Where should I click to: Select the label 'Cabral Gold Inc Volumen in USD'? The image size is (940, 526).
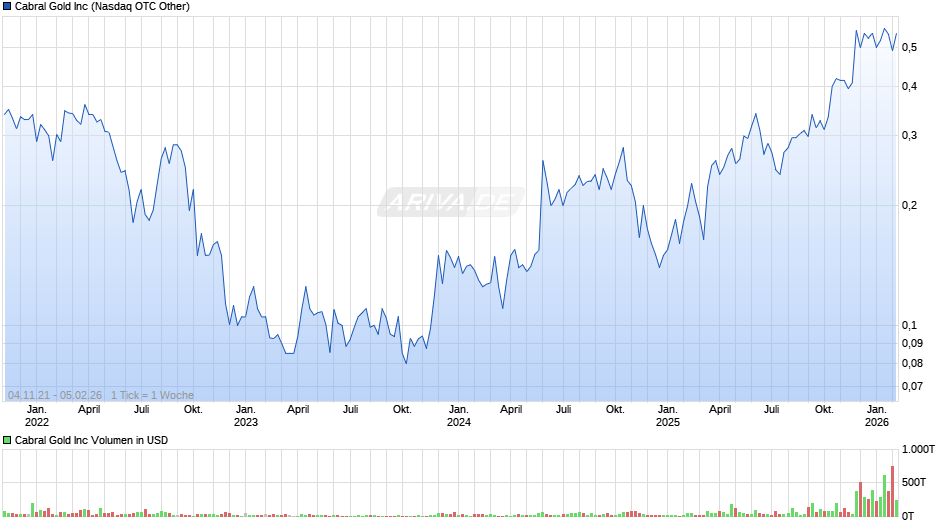pyautogui.click(x=91, y=440)
